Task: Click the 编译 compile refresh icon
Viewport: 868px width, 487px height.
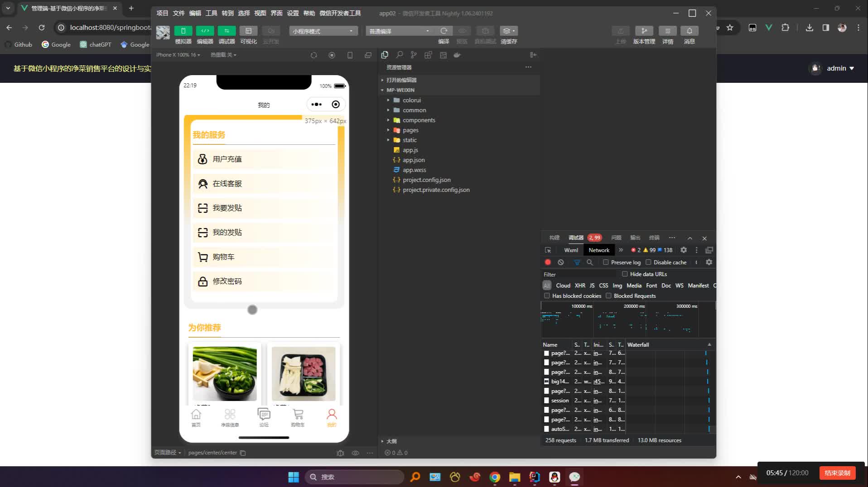Action: coord(444,31)
